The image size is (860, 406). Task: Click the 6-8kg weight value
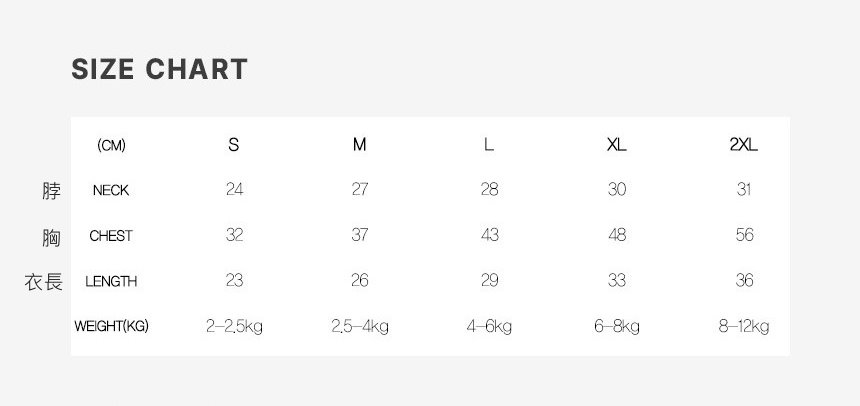(x=616, y=326)
